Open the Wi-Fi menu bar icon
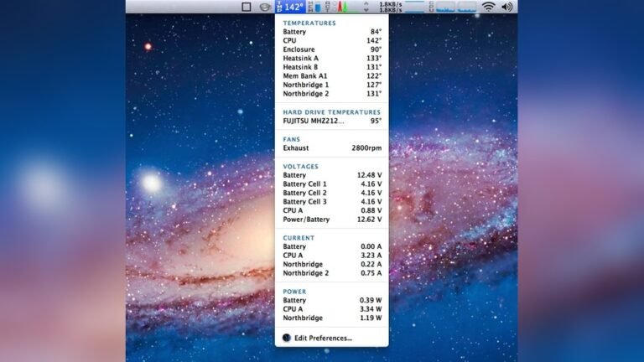 tap(488, 7)
